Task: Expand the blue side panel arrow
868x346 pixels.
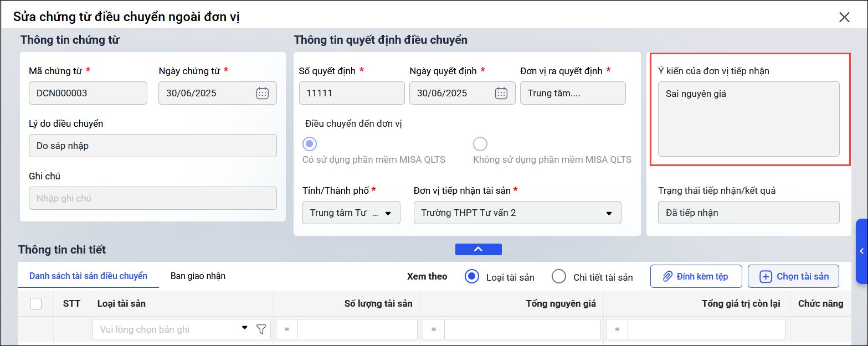Action: point(861,251)
